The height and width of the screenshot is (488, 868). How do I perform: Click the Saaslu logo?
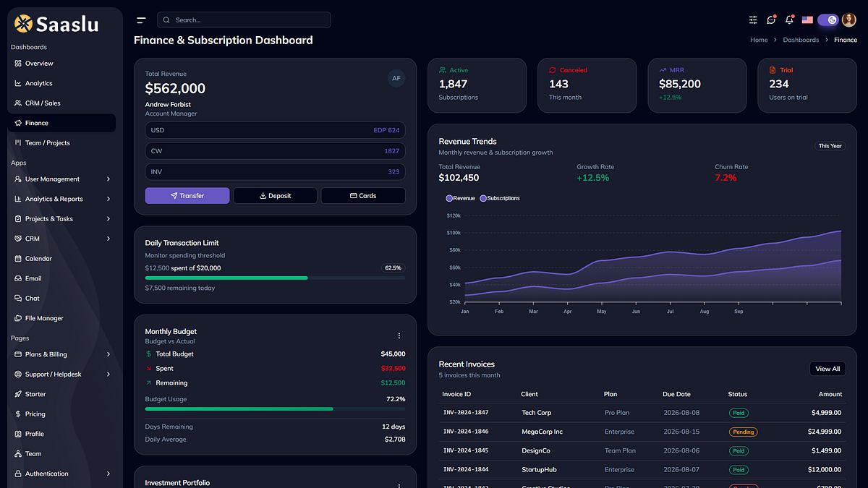pos(56,24)
